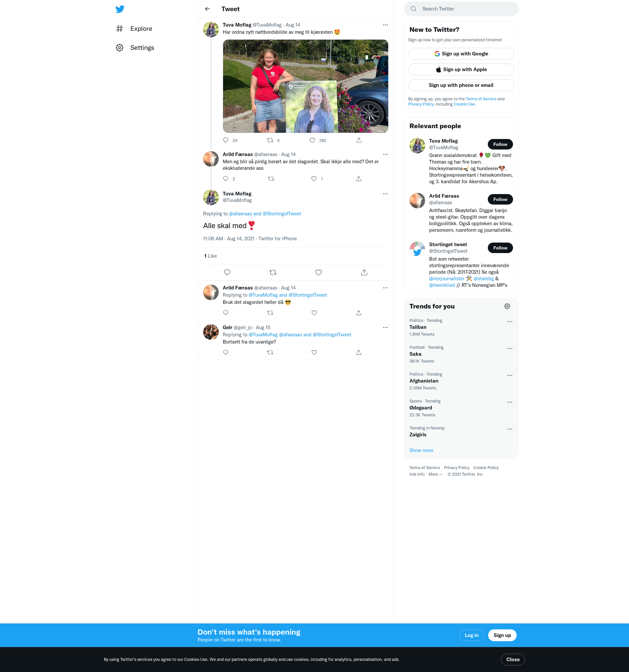
Task: Open the @StortingetTweet mention under 'Replying to @afaeraas'
Action: (281, 214)
